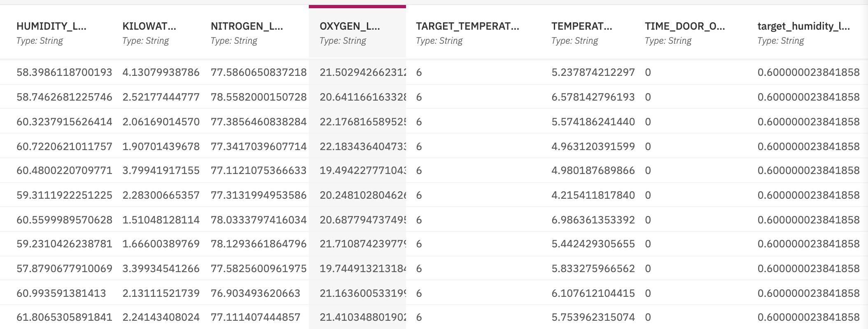Click temperature cell 6.986361353392

(x=593, y=220)
